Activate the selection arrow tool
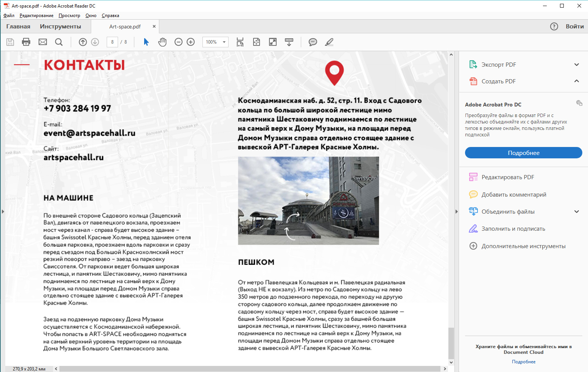The height and width of the screenshot is (372, 588). click(x=146, y=42)
